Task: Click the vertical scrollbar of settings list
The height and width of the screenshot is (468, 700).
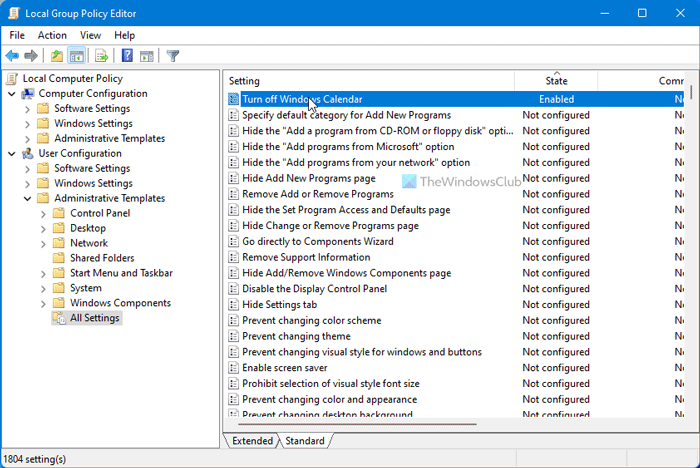Action: (x=690, y=250)
